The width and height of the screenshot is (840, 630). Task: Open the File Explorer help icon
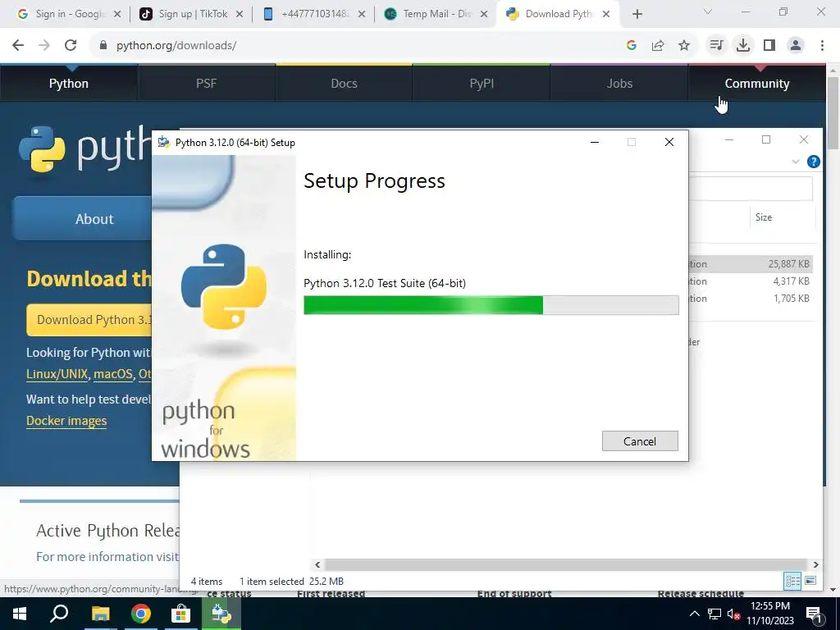click(x=813, y=162)
